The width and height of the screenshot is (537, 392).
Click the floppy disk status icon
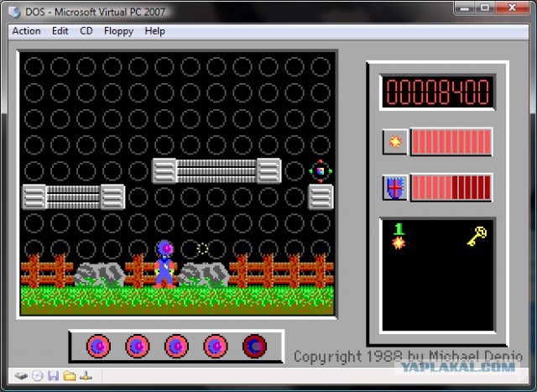point(53,376)
